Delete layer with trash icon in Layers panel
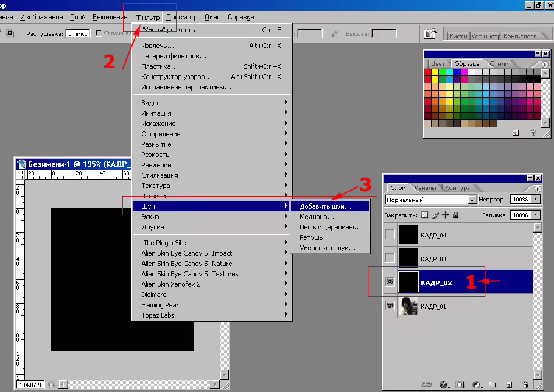 pos(525,385)
